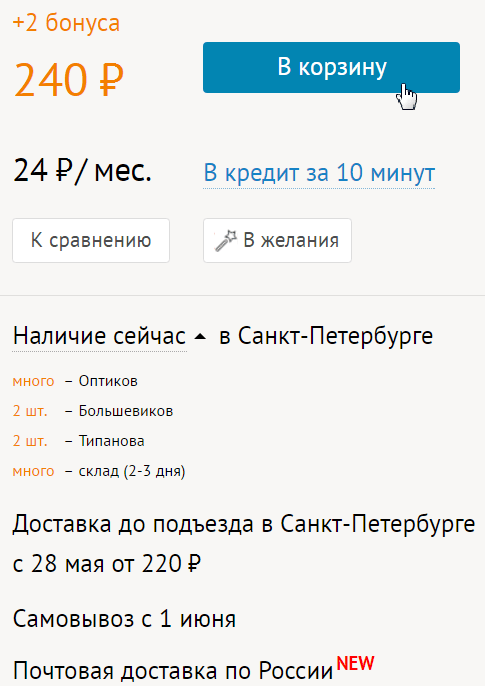Screen dimensions: 485x686
Task: Add product В желания wishlist
Action: 277,241
